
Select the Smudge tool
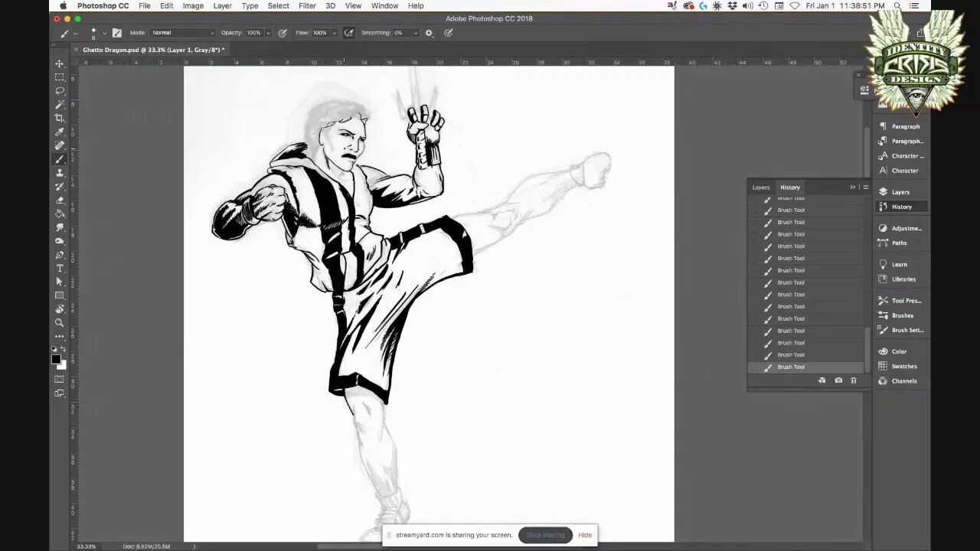click(x=60, y=227)
